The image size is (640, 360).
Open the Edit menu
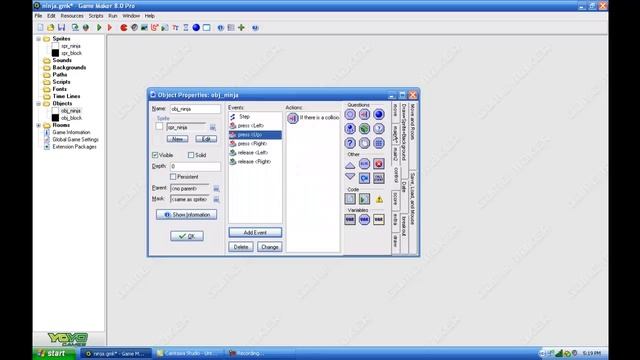(x=51, y=16)
